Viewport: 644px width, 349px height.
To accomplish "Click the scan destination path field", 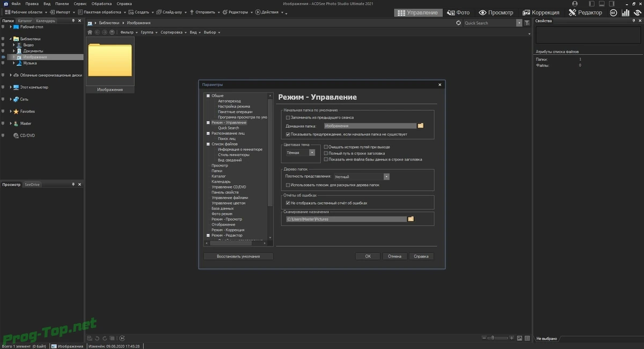I will (346, 219).
